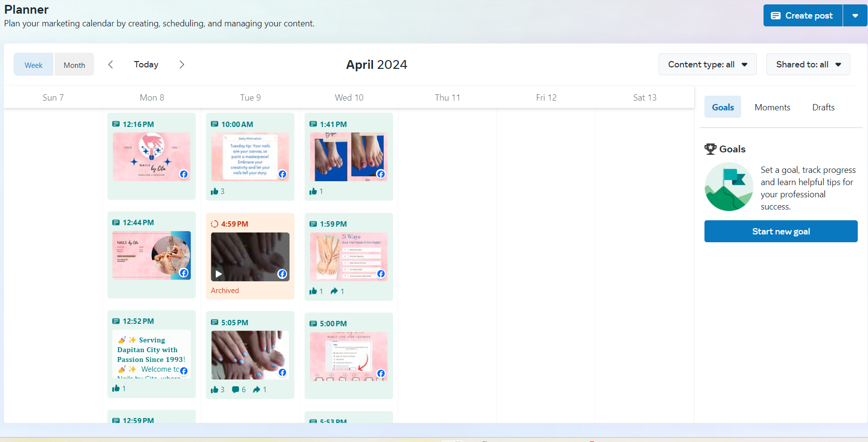868x442 pixels.
Task: Open the 5:00 PM feedback post thumbnail
Action: [x=349, y=357]
